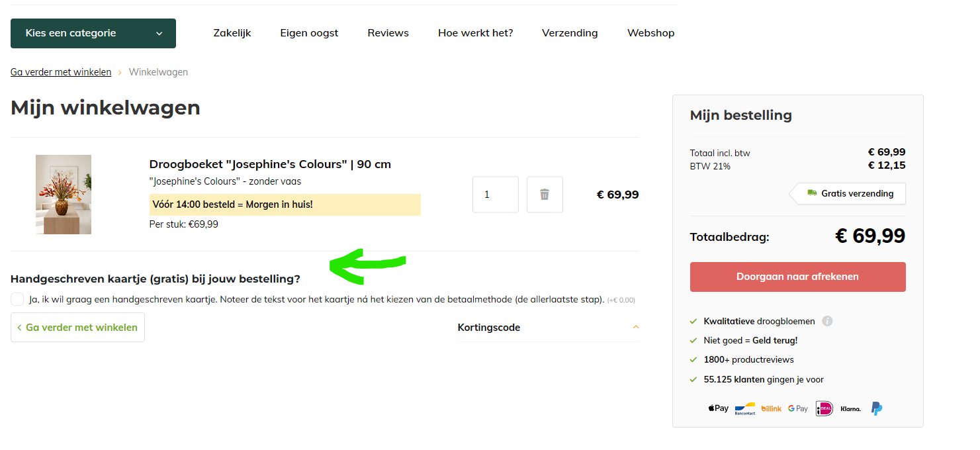Open the Kies een categorie dropdown

(93, 33)
